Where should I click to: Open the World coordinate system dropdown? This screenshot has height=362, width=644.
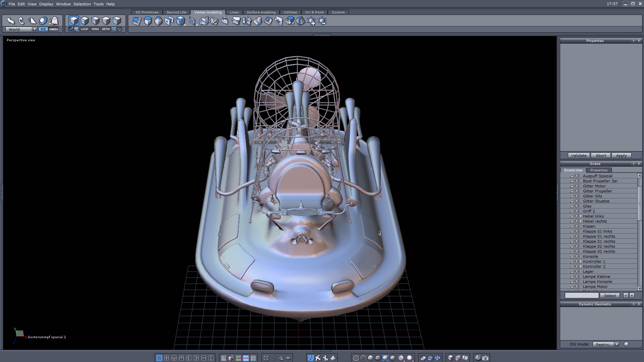pyautogui.click(x=35, y=29)
